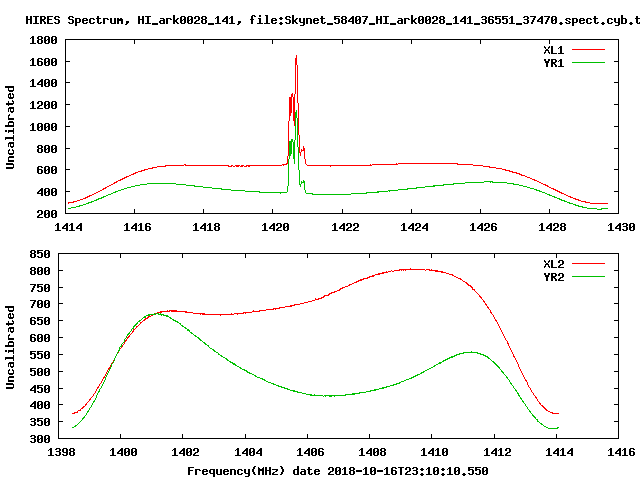This screenshot has height=480, width=640.
Task: Click the 1430 x-axis tick label
Action: 621,227
